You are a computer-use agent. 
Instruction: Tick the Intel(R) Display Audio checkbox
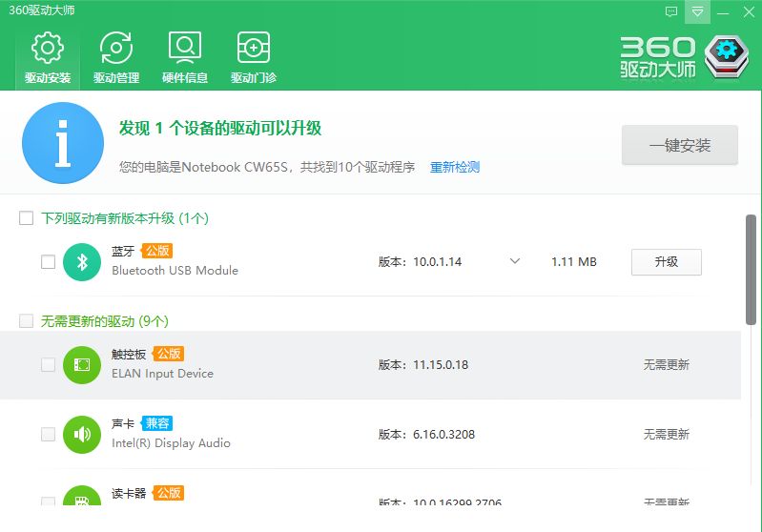click(x=48, y=435)
